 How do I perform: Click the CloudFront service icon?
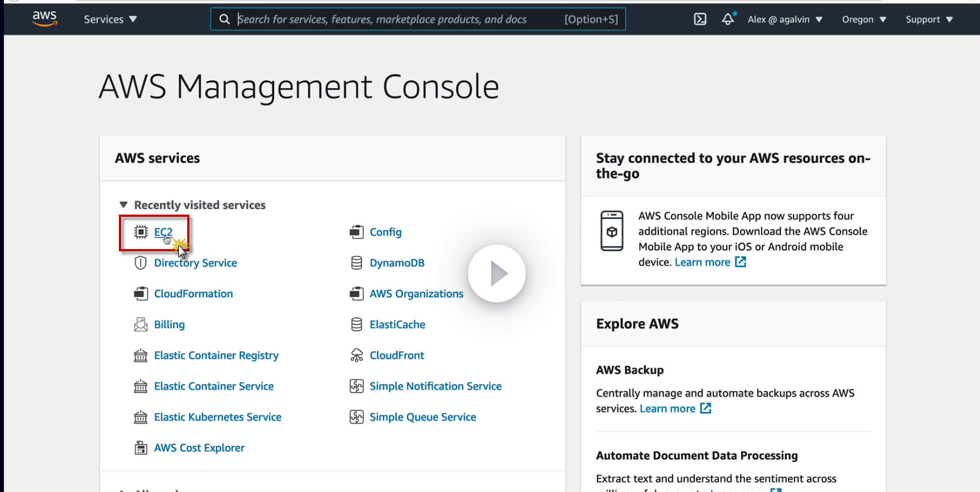point(357,355)
